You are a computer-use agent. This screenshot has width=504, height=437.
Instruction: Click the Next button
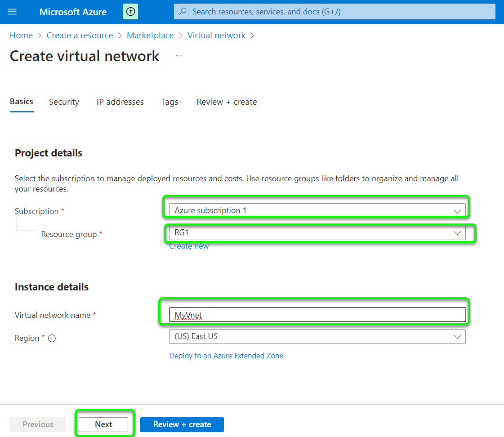point(103,424)
